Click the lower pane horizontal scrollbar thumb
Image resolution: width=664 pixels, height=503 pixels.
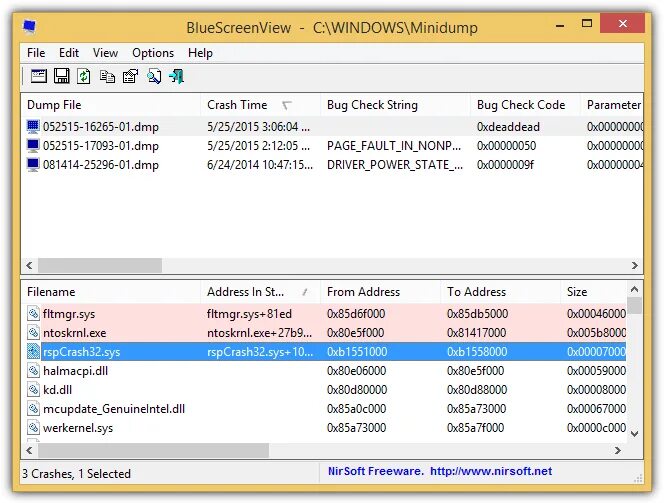point(153,450)
